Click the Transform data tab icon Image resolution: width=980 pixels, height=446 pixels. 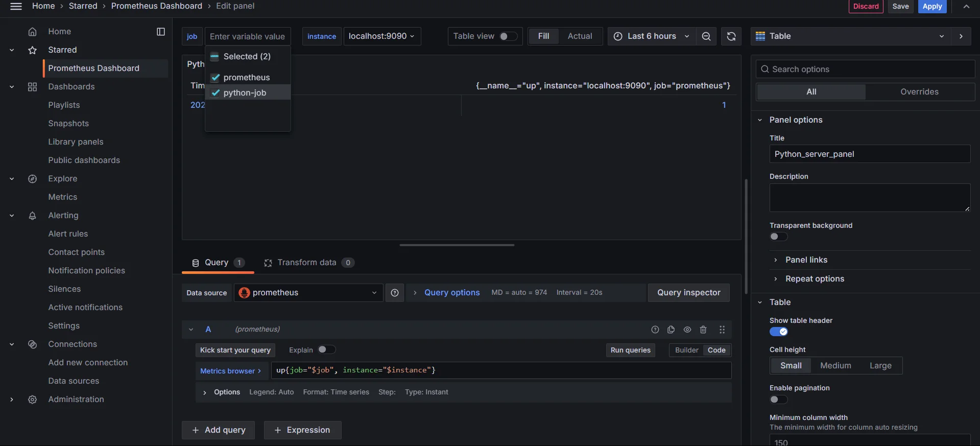coord(268,263)
